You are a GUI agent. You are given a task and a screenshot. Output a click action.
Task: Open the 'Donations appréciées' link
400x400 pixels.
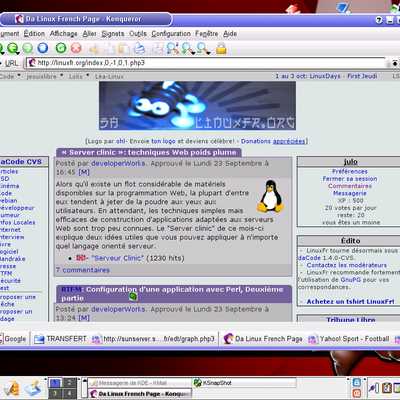[273, 141]
